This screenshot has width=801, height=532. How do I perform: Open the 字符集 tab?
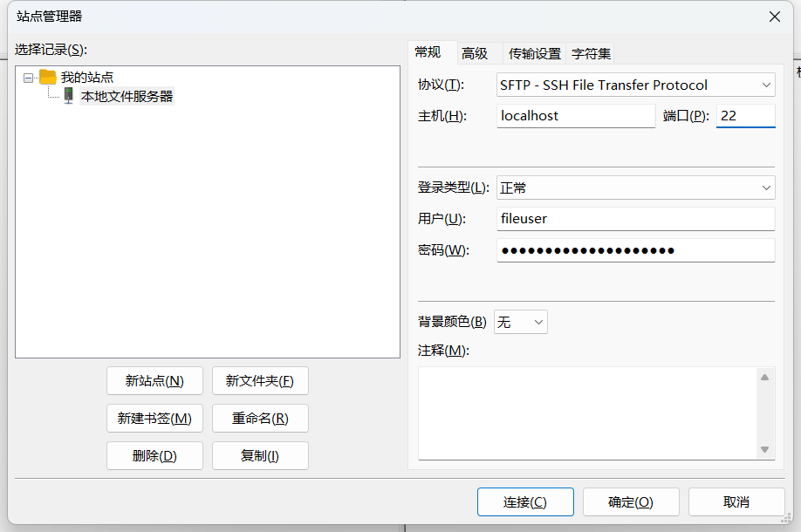(592, 53)
